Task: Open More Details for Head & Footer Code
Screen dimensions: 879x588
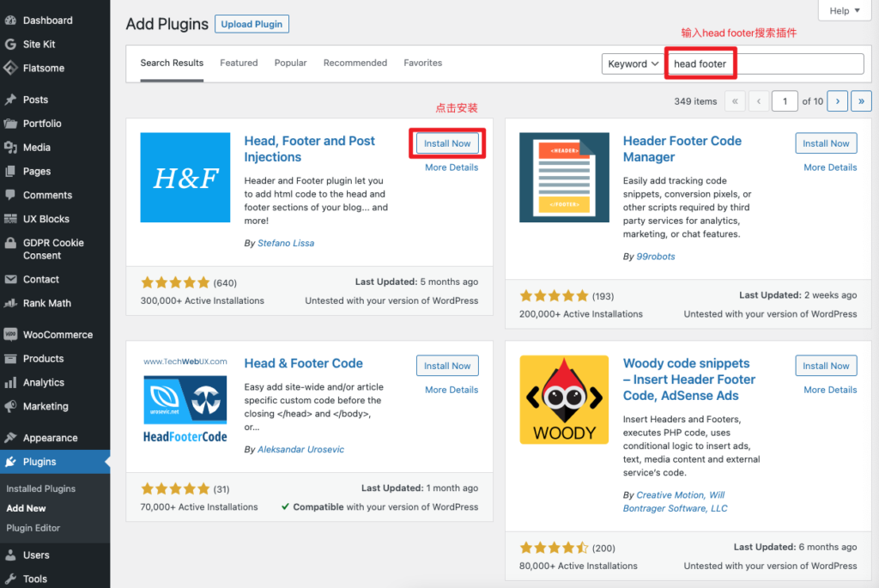Action: pos(452,390)
